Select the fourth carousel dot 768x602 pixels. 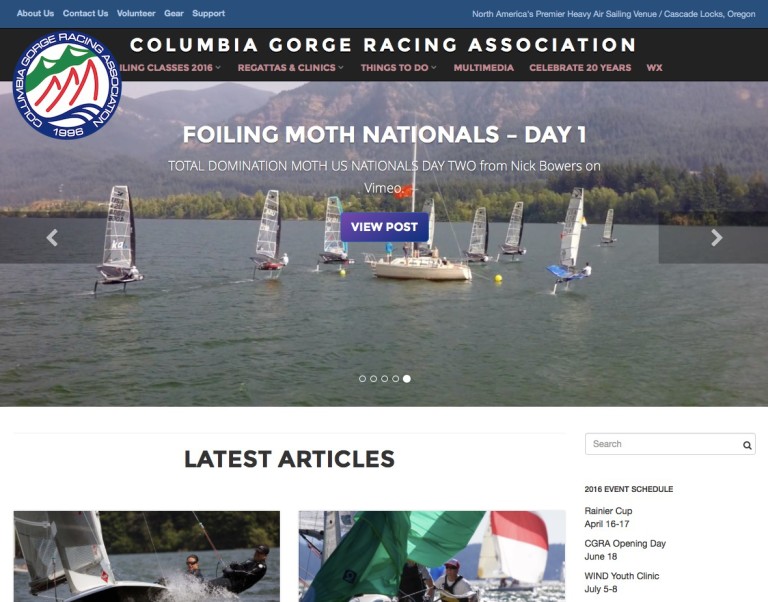[395, 379]
